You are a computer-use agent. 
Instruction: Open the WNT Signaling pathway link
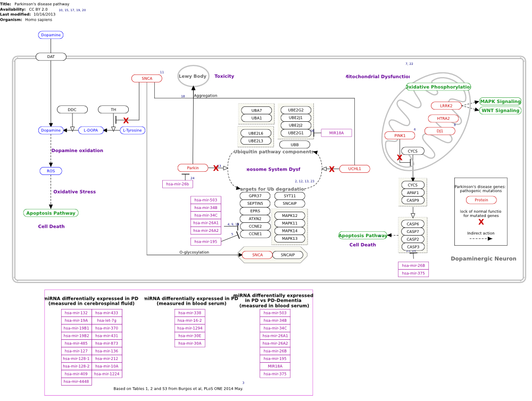pyautogui.click(x=500, y=110)
